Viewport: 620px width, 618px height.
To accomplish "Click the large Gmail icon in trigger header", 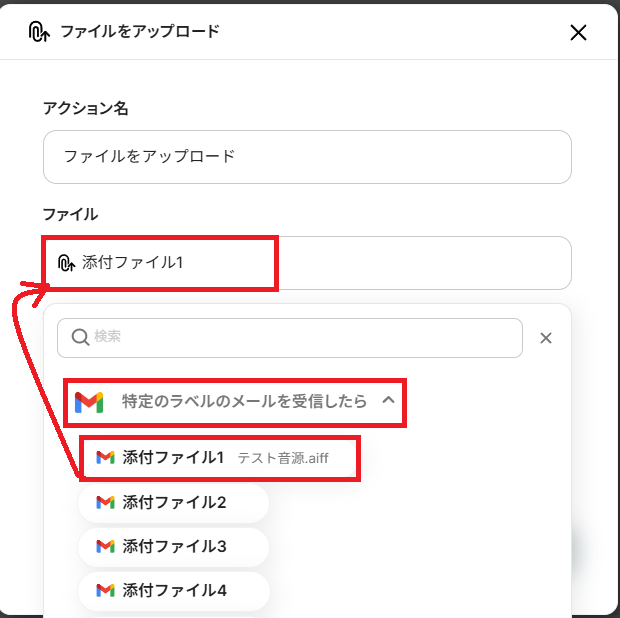I will [x=89, y=403].
